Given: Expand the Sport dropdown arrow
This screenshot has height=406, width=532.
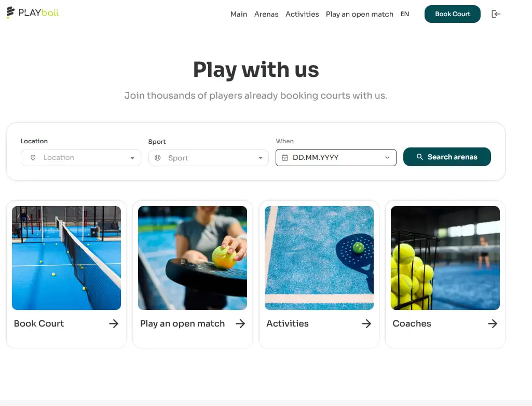Looking at the screenshot, I should [x=260, y=158].
